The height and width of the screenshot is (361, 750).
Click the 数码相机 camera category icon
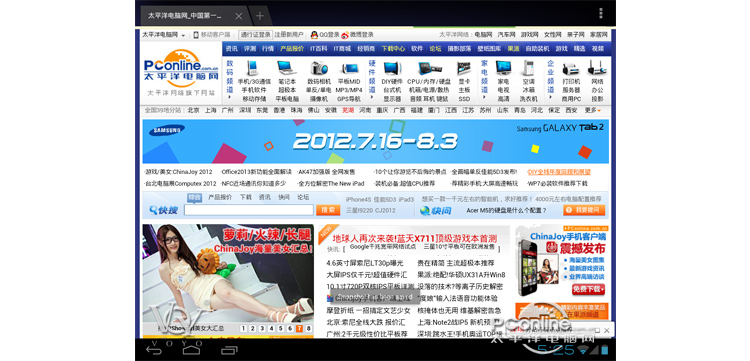tap(319, 68)
